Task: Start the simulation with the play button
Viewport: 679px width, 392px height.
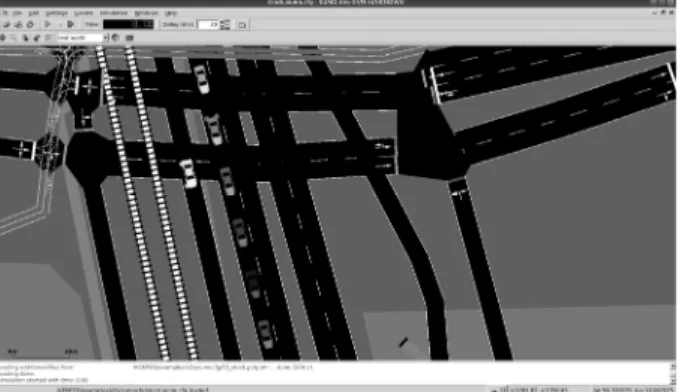Action: coord(48,25)
